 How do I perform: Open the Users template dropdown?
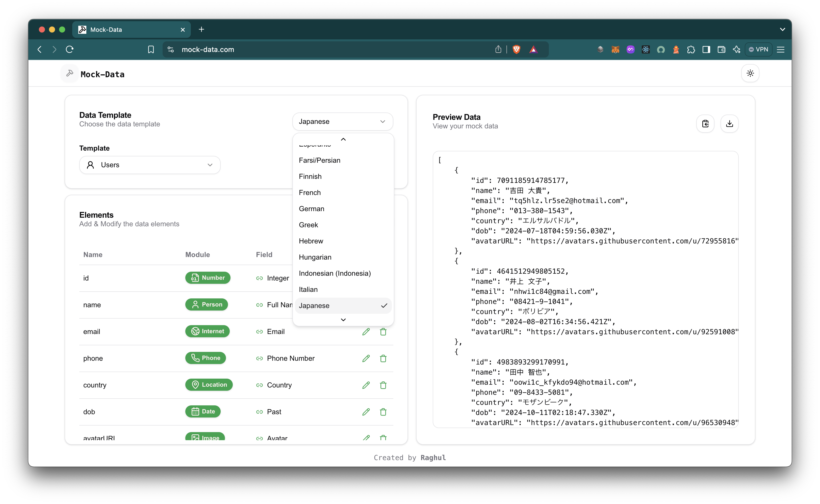point(149,165)
